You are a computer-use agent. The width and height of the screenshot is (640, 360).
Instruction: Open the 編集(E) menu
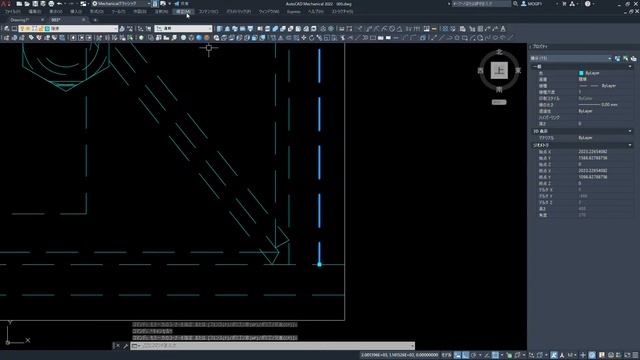[x=35, y=12]
